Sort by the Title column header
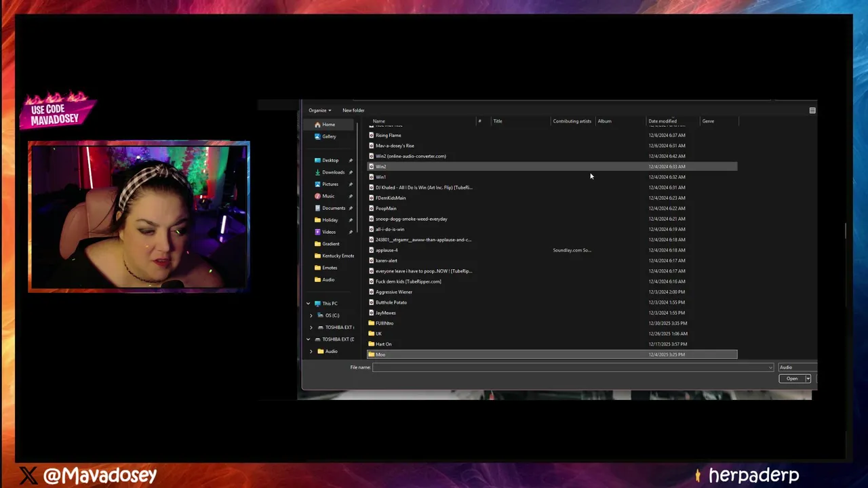This screenshot has width=868, height=488. [498, 121]
